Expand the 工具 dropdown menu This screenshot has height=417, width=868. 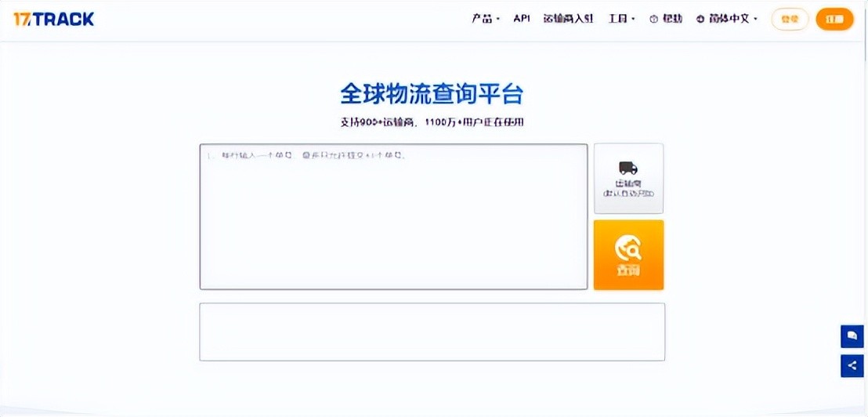[621, 20]
